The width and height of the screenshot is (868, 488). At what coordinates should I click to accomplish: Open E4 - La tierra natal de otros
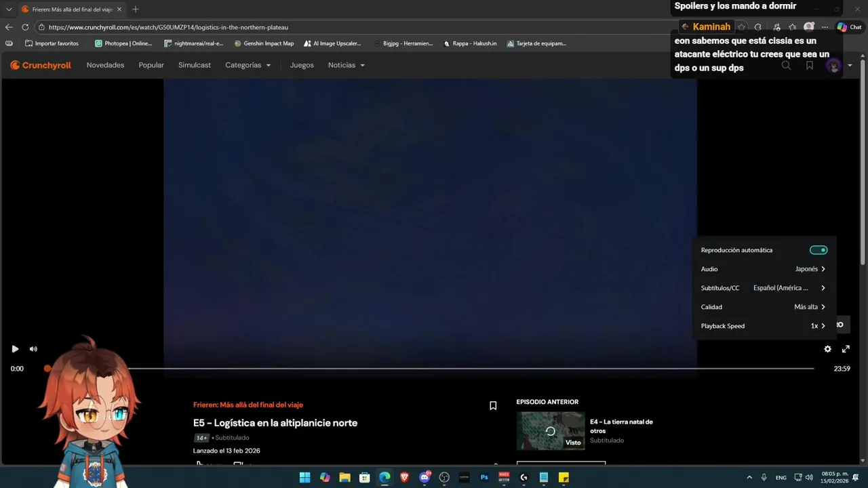pos(621,426)
